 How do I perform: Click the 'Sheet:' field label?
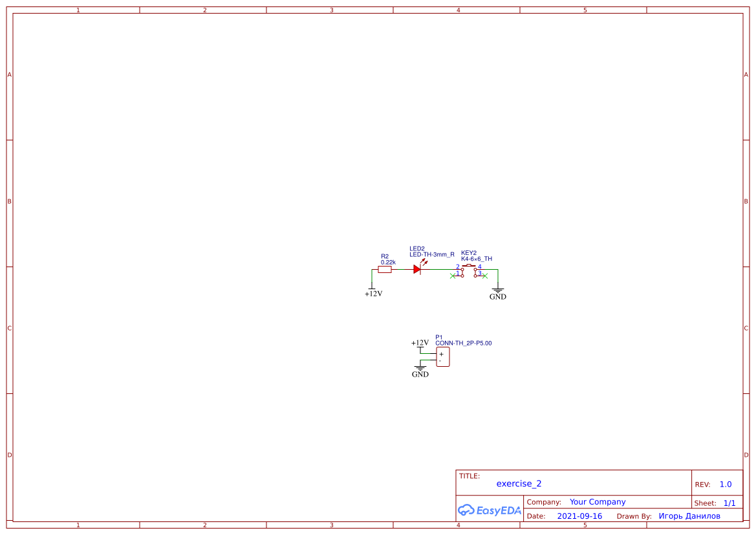[705, 503]
